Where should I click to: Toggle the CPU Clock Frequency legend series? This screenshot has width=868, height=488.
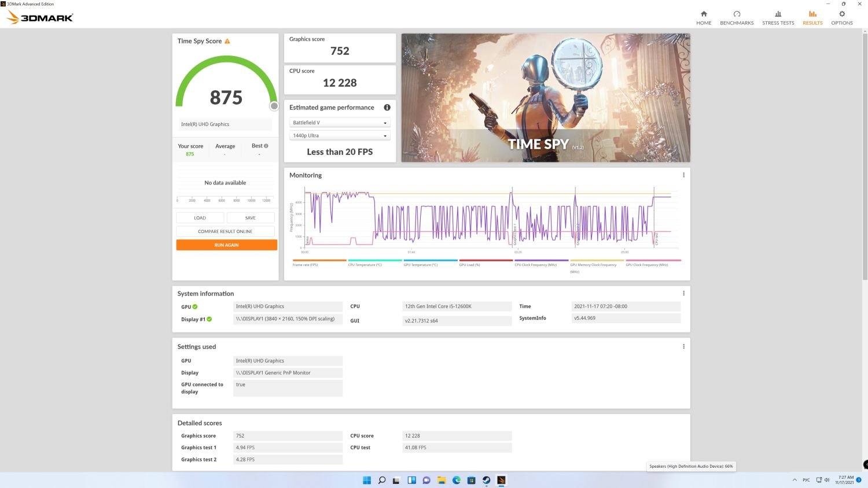click(542, 263)
